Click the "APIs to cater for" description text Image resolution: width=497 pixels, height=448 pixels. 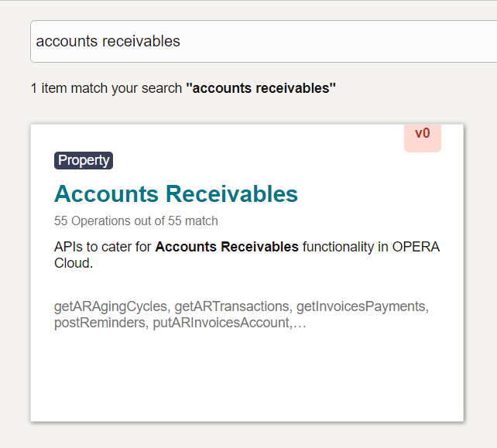click(x=103, y=247)
